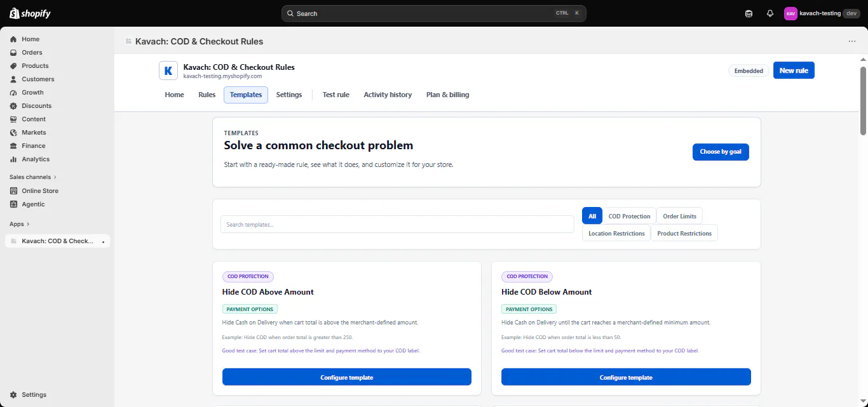The image size is (868, 407).
Task: Open the Plan & billing tab
Action: (448, 95)
